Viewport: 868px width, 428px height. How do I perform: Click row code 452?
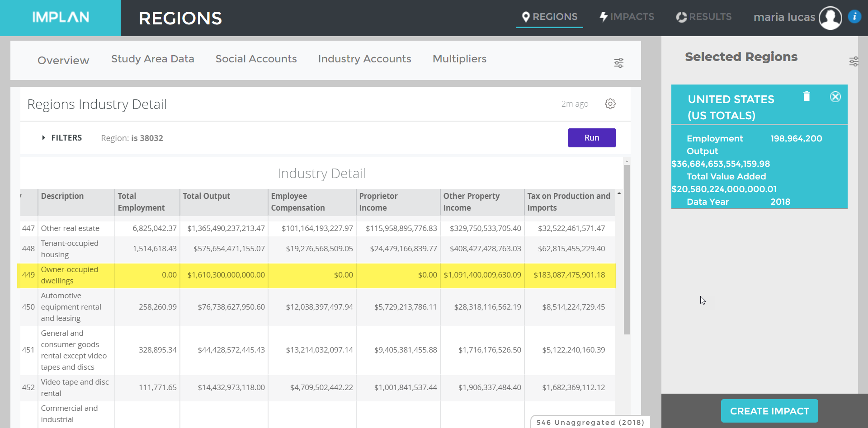coord(28,387)
